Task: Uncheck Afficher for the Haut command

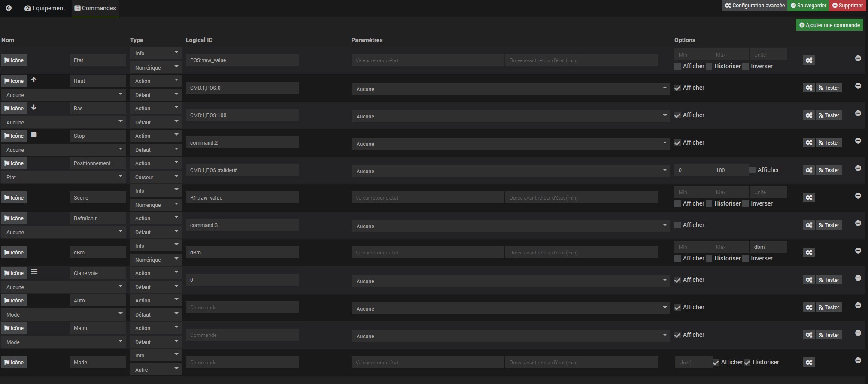Action: [677, 88]
